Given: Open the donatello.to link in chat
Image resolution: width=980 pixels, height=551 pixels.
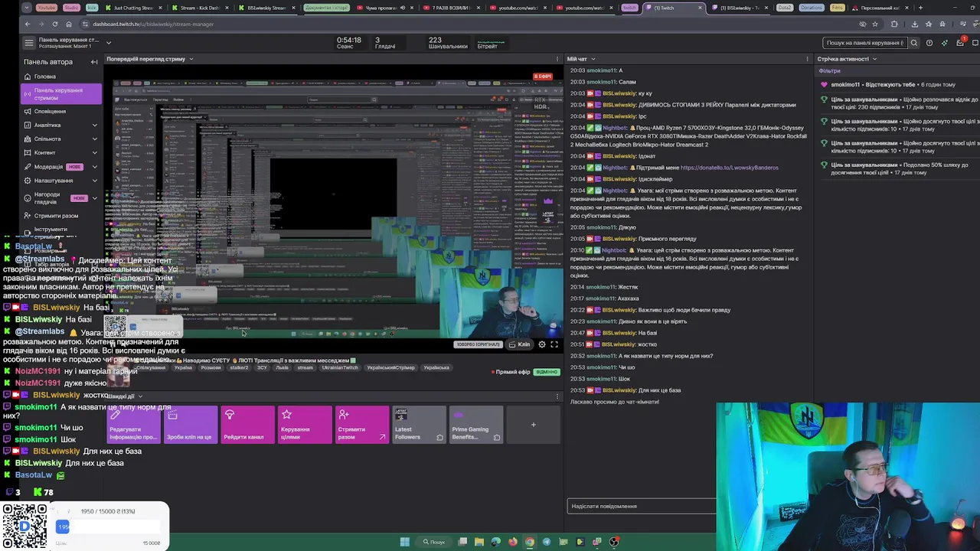Looking at the screenshot, I should (729, 168).
